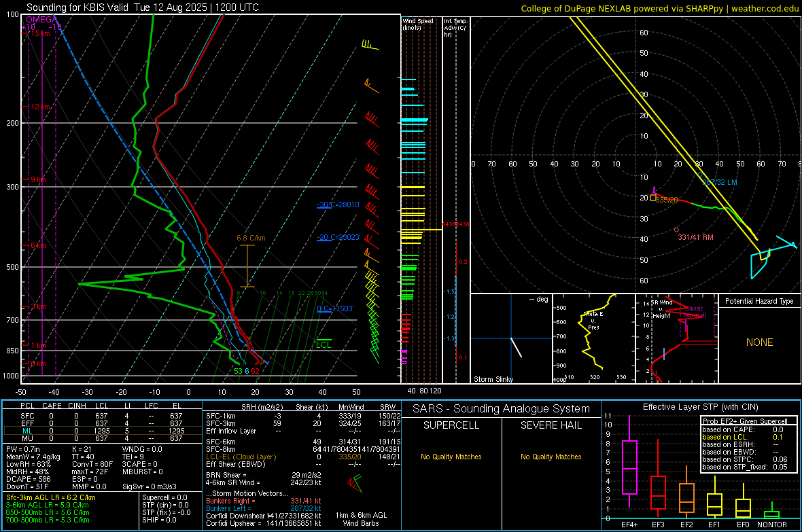Click the 'BRN Shear =' row
802x532 pixels.
point(264,475)
